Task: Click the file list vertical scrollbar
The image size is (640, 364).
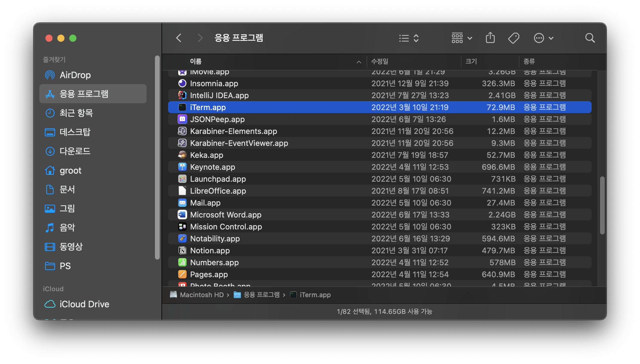Action: [602, 205]
